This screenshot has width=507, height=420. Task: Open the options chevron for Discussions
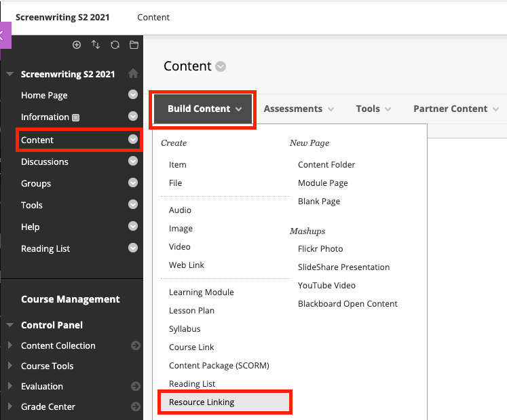tap(133, 161)
